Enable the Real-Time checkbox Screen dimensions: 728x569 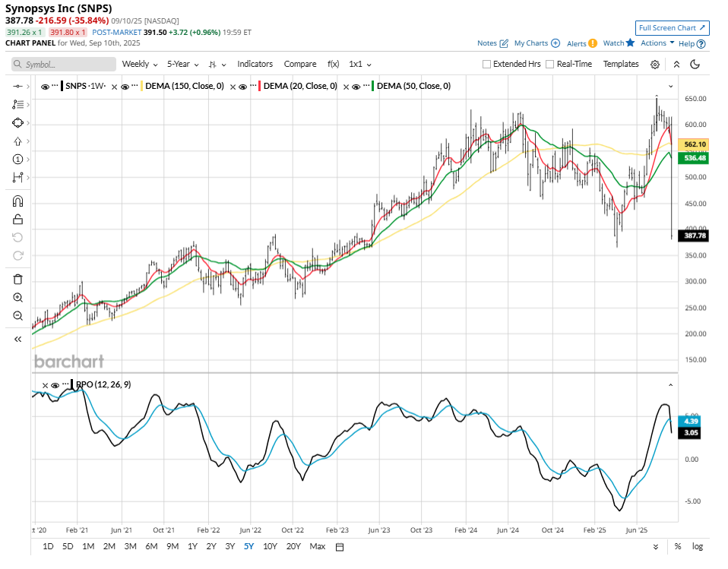pos(549,64)
